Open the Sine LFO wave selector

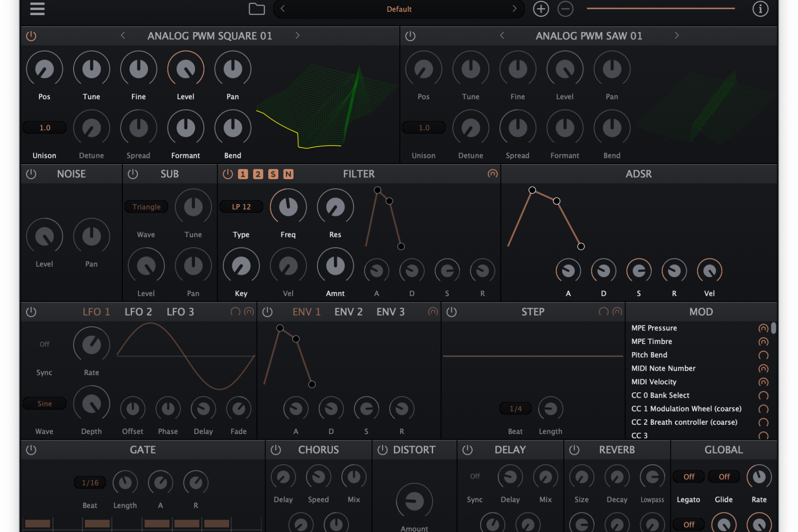[44, 403]
